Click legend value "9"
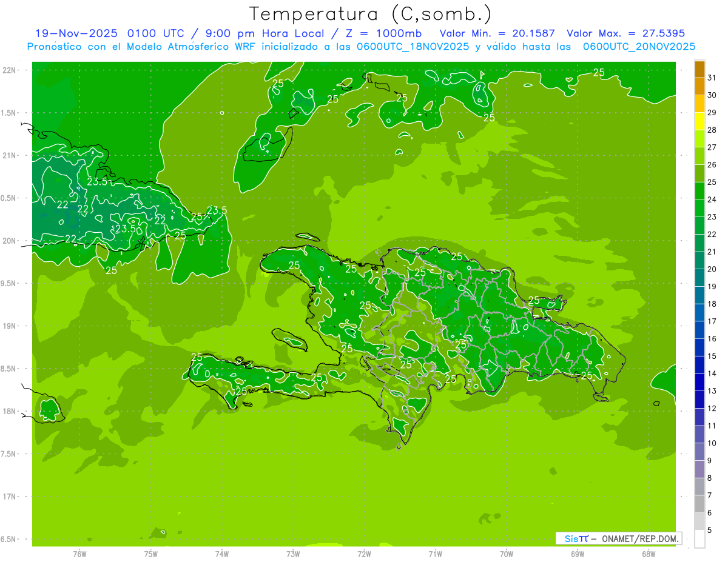 (710, 461)
